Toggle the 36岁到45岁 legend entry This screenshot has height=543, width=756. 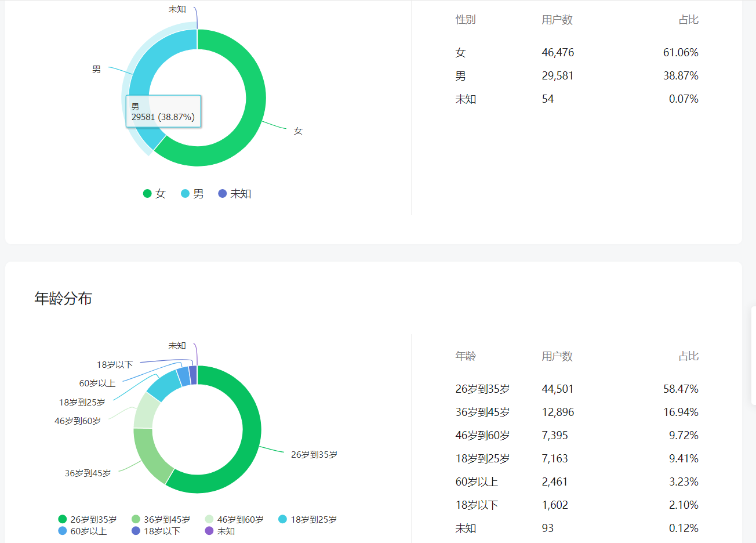click(161, 519)
